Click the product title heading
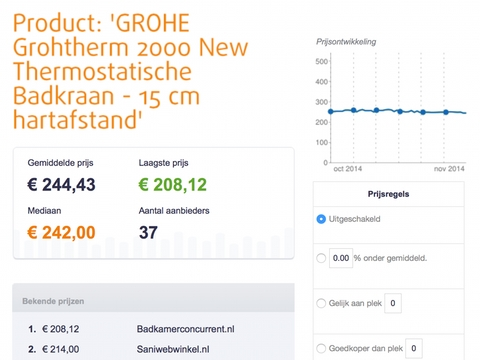 click(131, 71)
